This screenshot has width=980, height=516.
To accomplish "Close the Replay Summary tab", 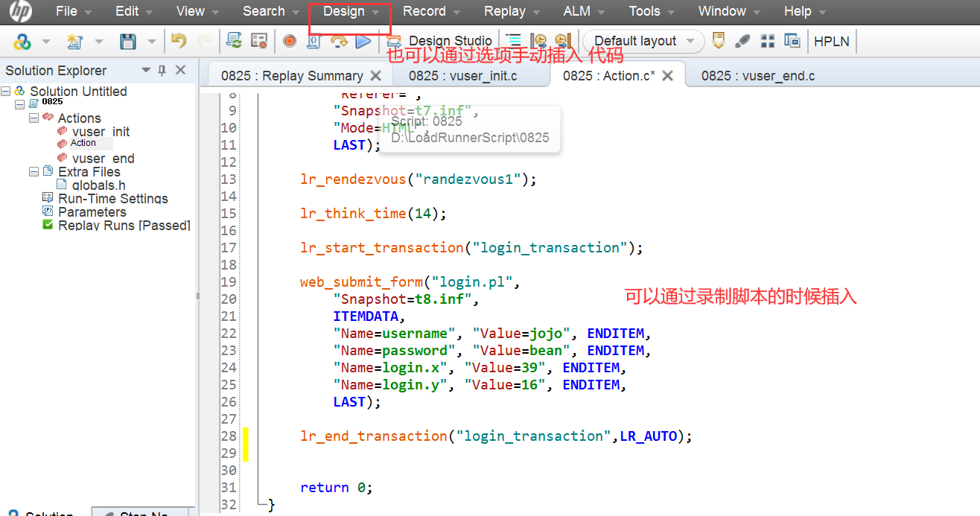I will (x=375, y=75).
